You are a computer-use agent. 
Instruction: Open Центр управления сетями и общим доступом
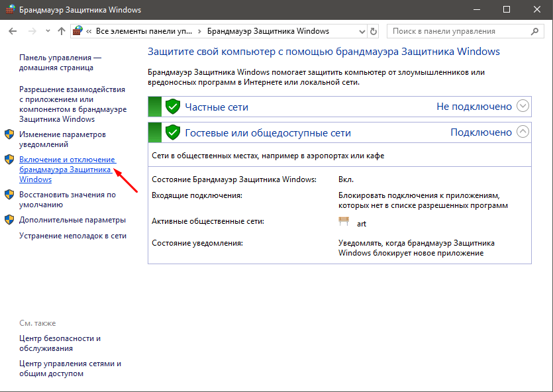[x=70, y=368]
